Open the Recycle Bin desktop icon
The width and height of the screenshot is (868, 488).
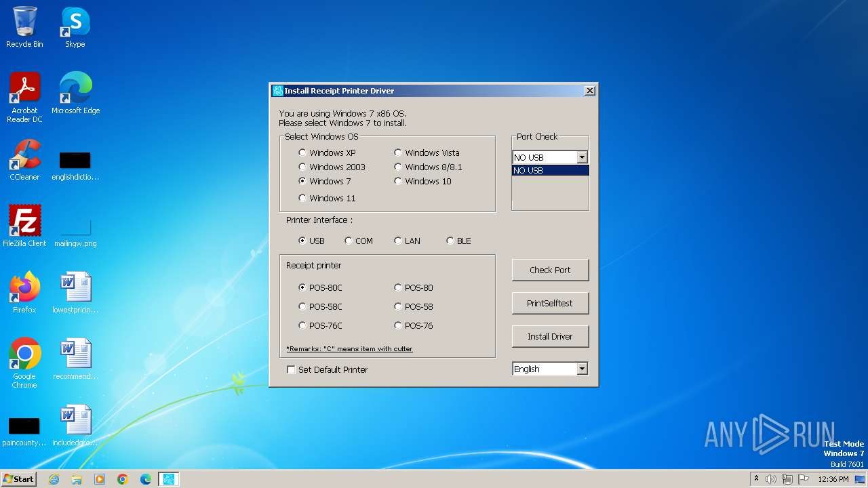(x=24, y=27)
